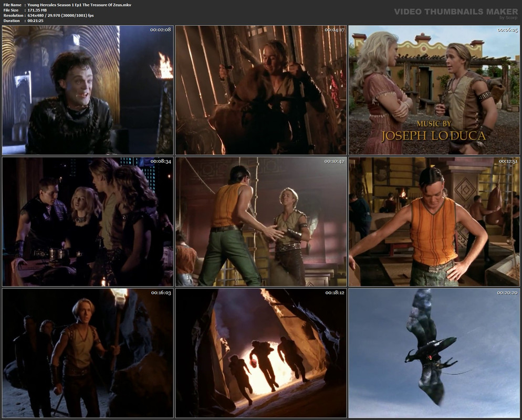Open the thumbnail stamped 00:16:03
Viewport: 522px width, 420px height.
pyautogui.click(x=88, y=353)
